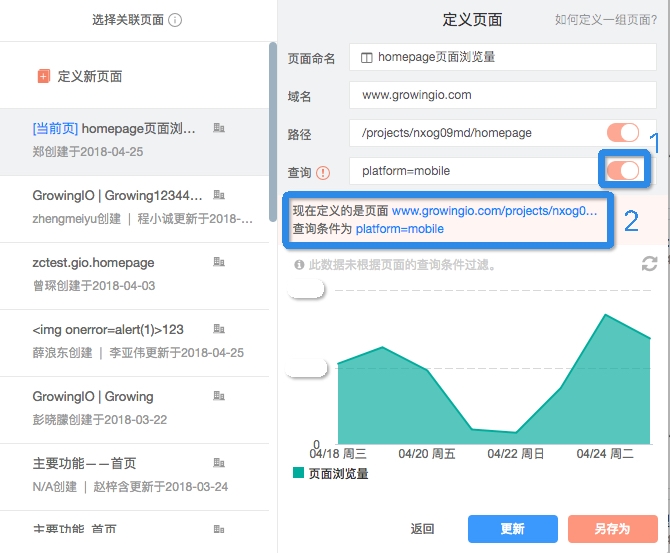670x553 pixels.
Task: Click the orange plus icon for 定义新页面
Action: 43,76
